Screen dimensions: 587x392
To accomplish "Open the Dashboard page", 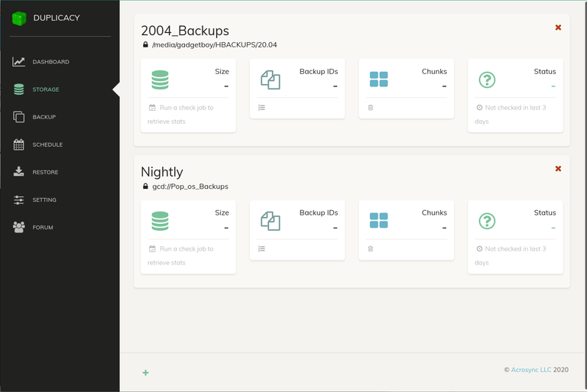I will pyautogui.click(x=50, y=62).
